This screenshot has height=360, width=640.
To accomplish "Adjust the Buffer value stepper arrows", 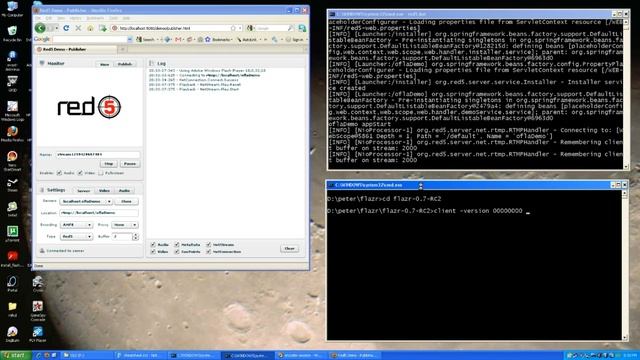I will click(x=136, y=236).
